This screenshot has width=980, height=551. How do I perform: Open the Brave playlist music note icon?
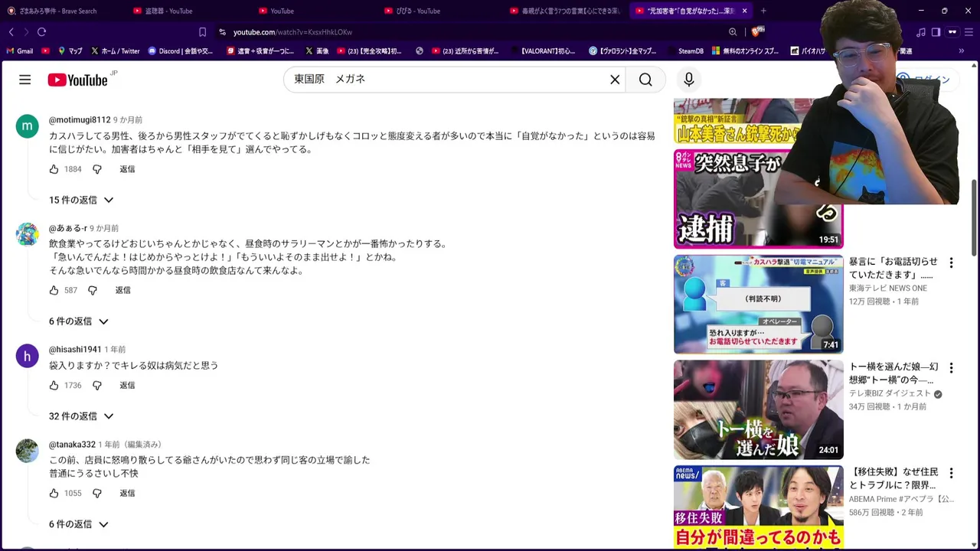pos(921,32)
